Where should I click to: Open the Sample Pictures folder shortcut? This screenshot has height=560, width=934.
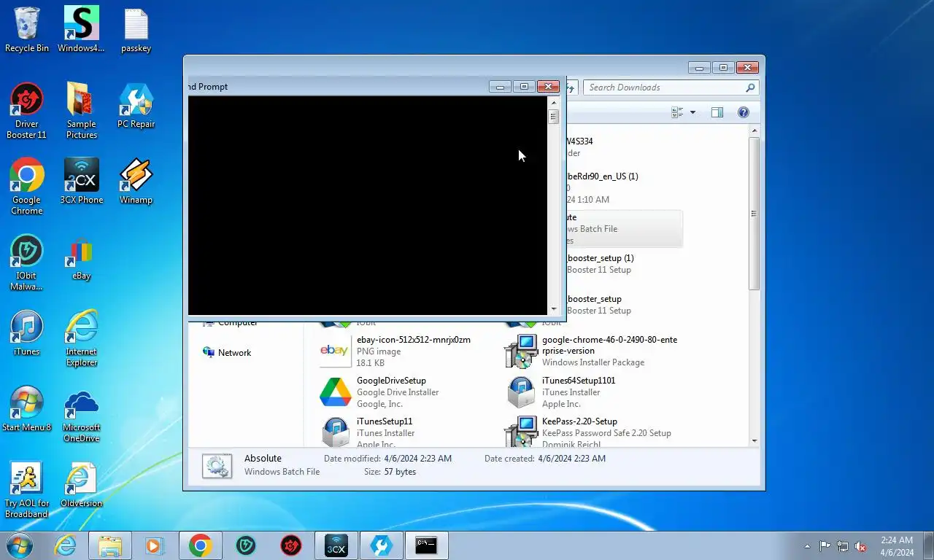(81, 110)
